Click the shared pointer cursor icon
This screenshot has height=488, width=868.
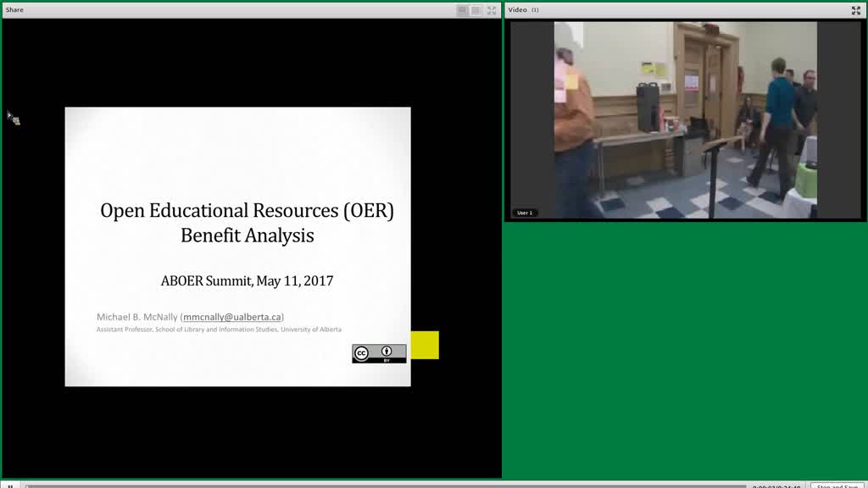coord(14,118)
